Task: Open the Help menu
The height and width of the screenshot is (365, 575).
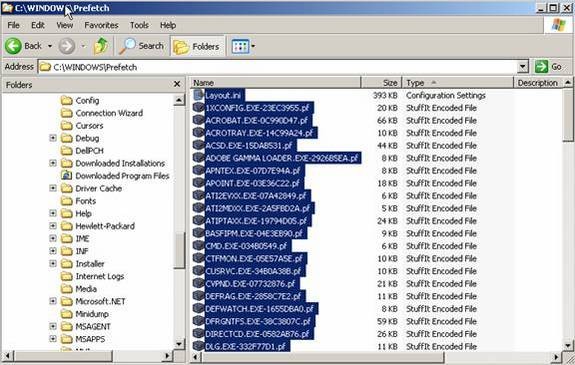Action: 168,25
